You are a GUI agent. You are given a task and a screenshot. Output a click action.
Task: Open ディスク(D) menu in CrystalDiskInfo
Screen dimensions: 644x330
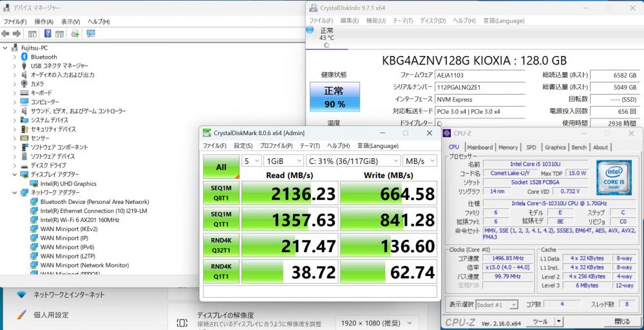pyautogui.click(x=433, y=21)
